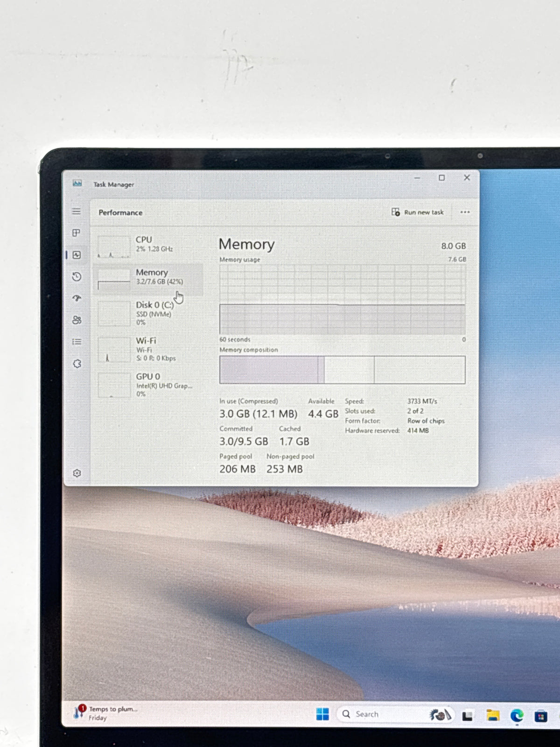Open the Details page icon
The image size is (560, 747).
coord(77,342)
